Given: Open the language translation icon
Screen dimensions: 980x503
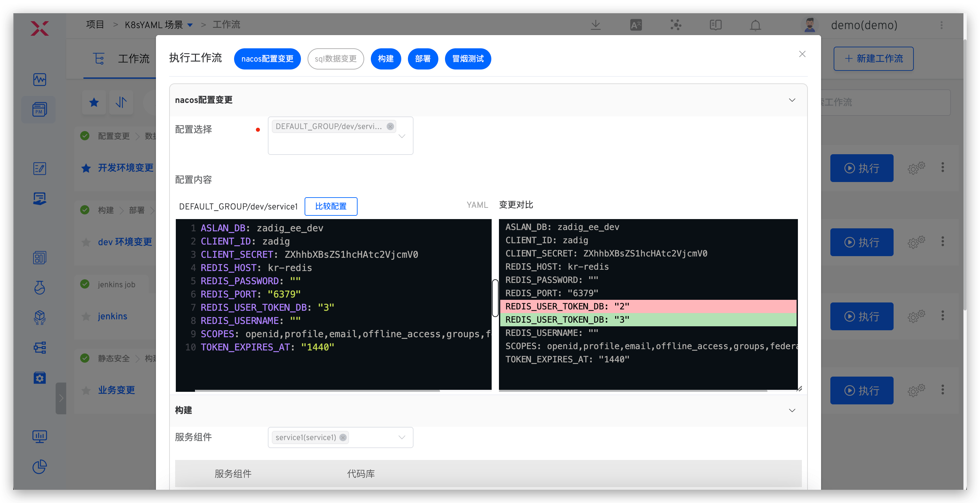Looking at the screenshot, I should pos(636,25).
